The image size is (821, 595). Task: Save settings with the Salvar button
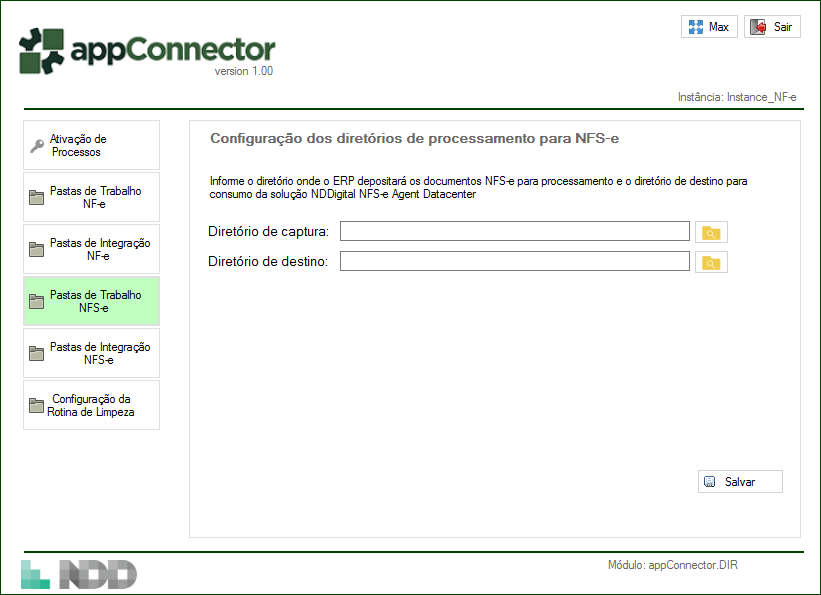[740, 481]
